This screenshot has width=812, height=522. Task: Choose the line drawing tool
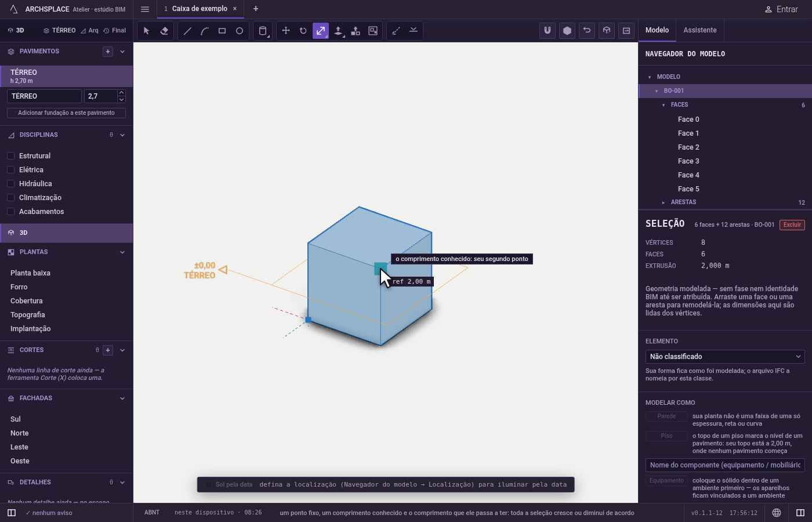(187, 31)
